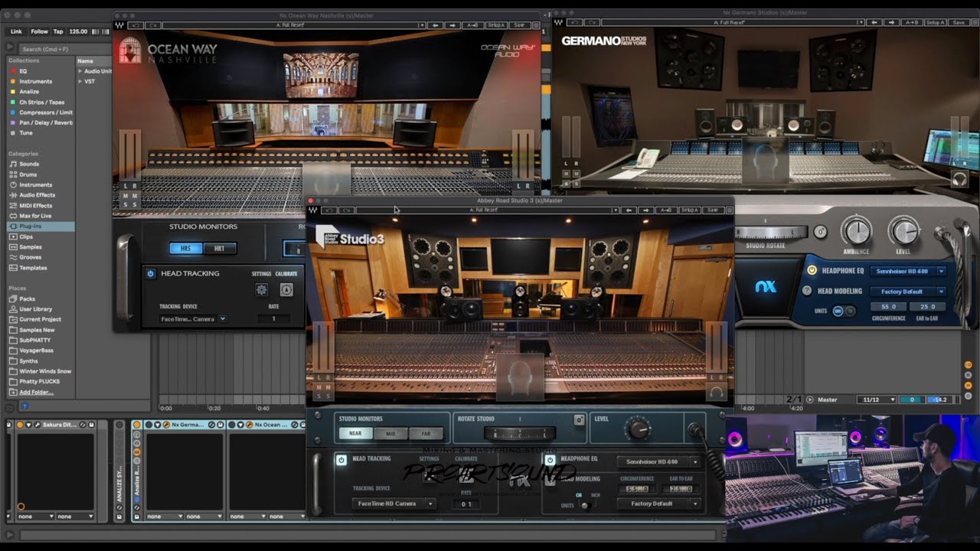This screenshot has width=980, height=551.
Task: Open Instruments category in browser
Action: point(35,184)
